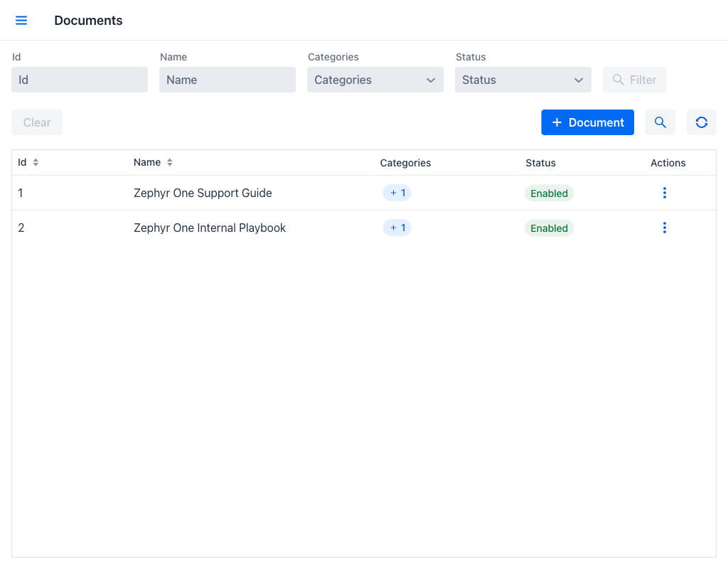The width and height of the screenshot is (728, 569).
Task: Click the Documents page title
Action: point(88,21)
